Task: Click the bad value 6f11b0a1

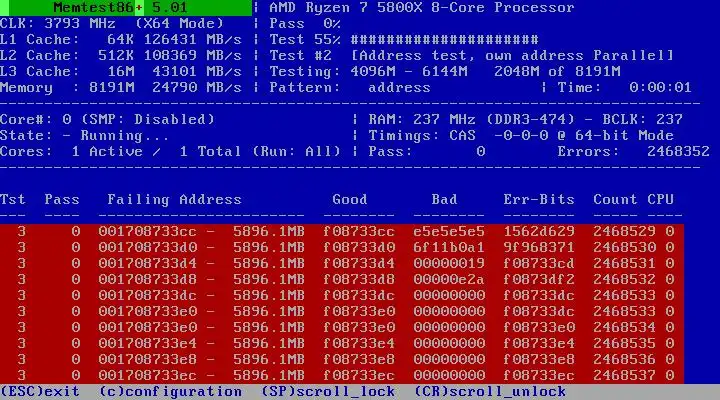Action: point(449,248)
